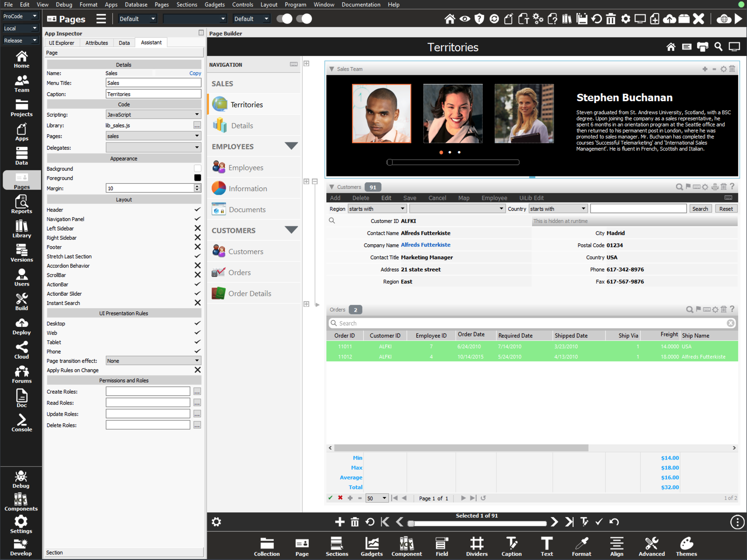The width and height of the screenshot is (747, 560).
Task: Switch to the Data tab
Action: [124, 43]
